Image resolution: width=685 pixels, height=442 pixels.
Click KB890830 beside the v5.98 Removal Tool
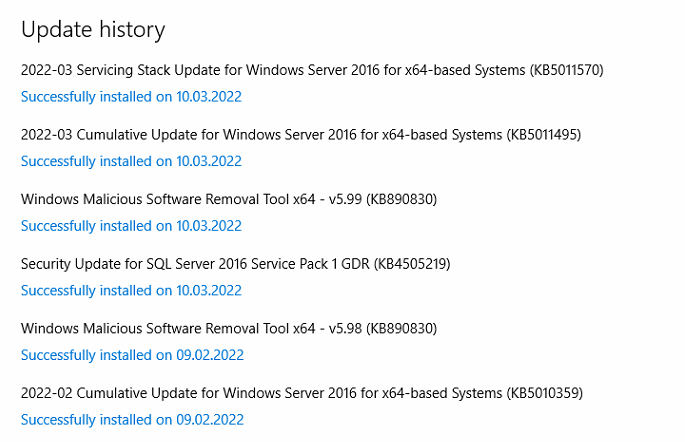(401, 329)
